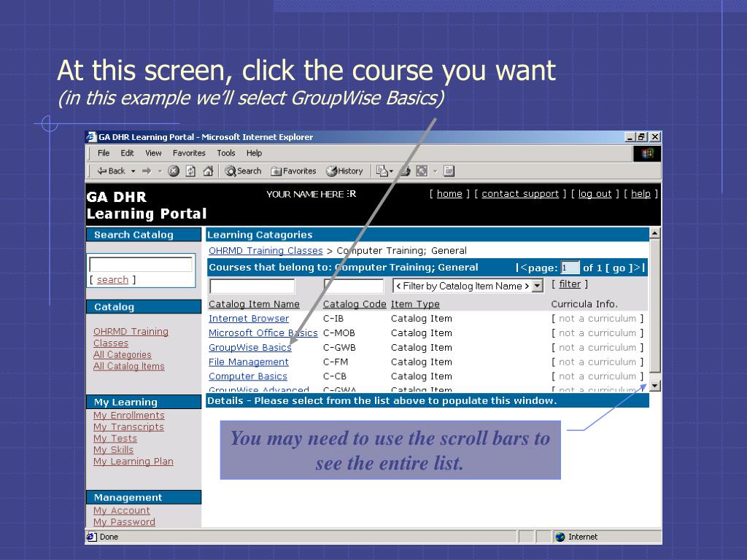The width and height of the screenshot is (747, 560).
Task: Open the GroupWise Basics course
Action: [x=250, y=348]
